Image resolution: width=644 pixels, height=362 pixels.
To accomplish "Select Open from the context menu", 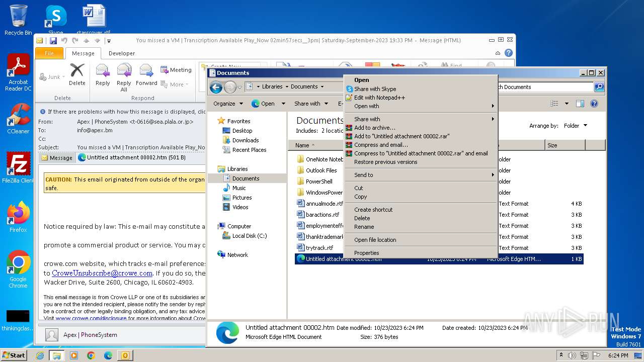I will pos(421,80).
